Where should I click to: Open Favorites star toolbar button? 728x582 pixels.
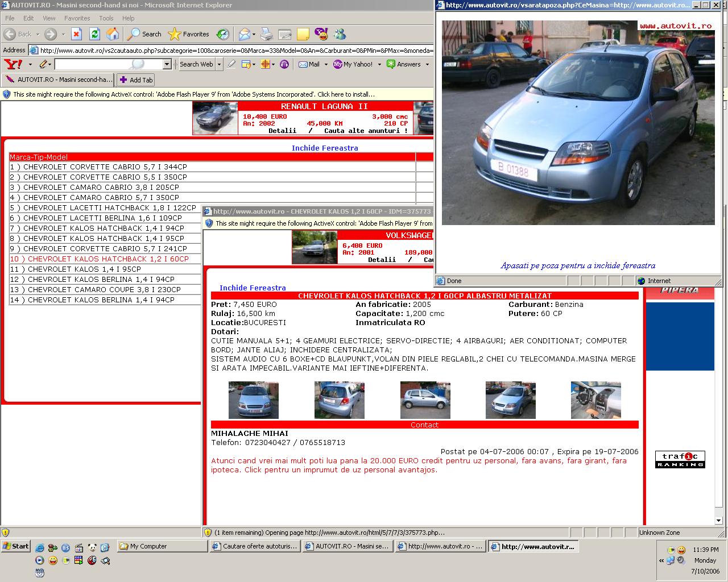(189, 34)
